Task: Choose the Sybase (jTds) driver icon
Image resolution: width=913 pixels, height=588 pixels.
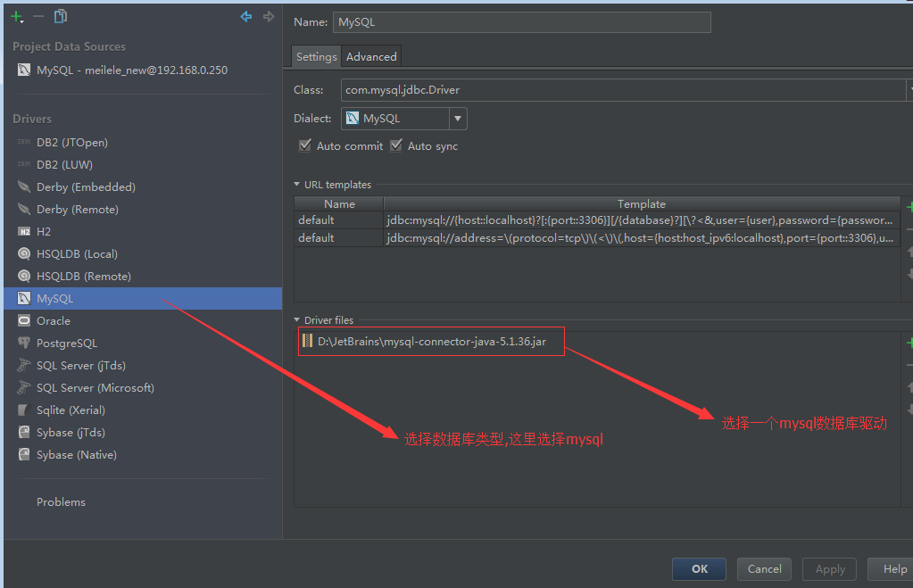Action: (x=24, y=432)
